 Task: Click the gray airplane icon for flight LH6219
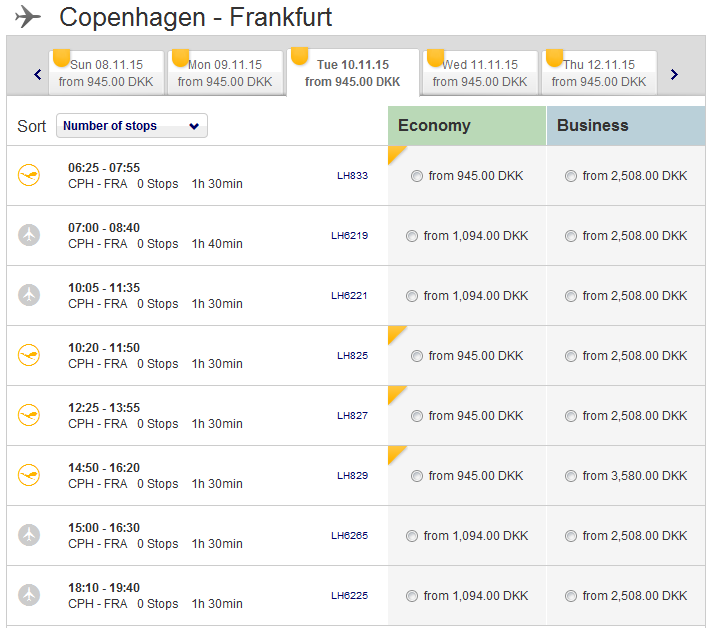[x=29, y=236]
